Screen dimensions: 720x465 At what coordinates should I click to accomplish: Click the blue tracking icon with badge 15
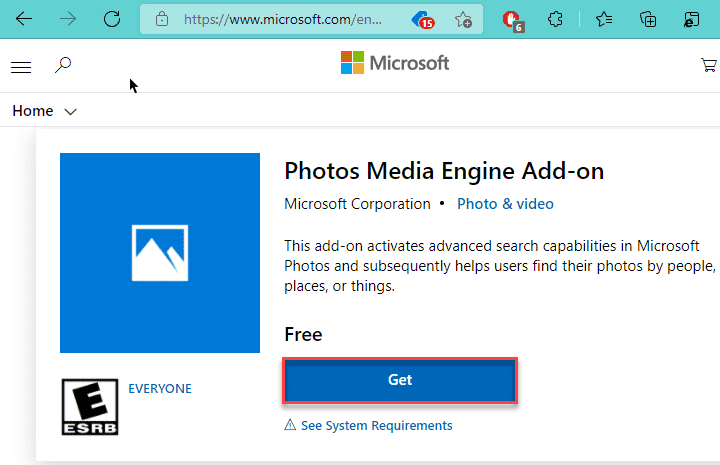pos(421,19)
